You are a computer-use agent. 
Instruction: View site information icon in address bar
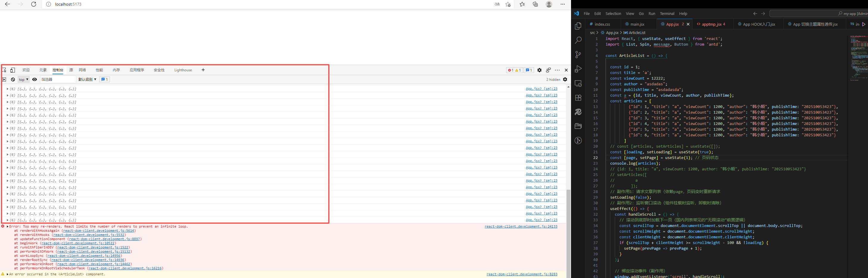[49, 4]
